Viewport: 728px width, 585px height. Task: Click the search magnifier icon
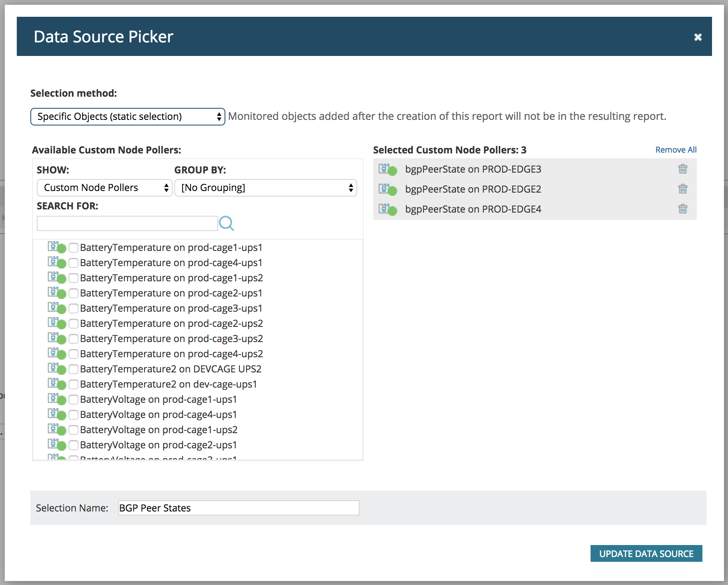tap(227, 223)
